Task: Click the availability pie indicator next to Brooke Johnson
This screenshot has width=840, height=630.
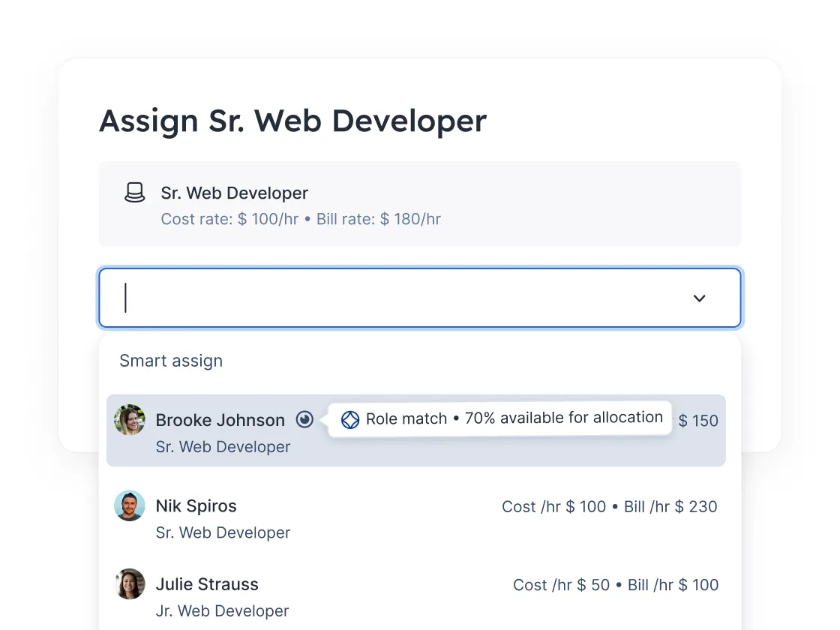Action: click(304, 420)
